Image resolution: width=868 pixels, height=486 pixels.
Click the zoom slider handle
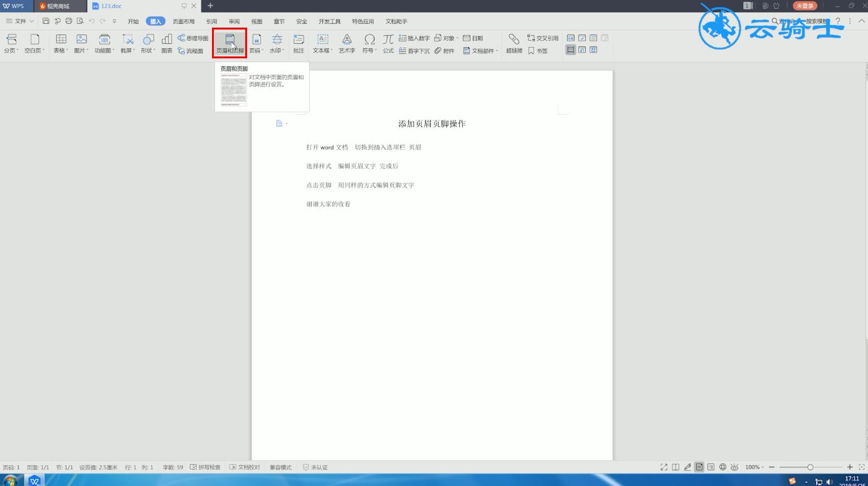(810, 467)
